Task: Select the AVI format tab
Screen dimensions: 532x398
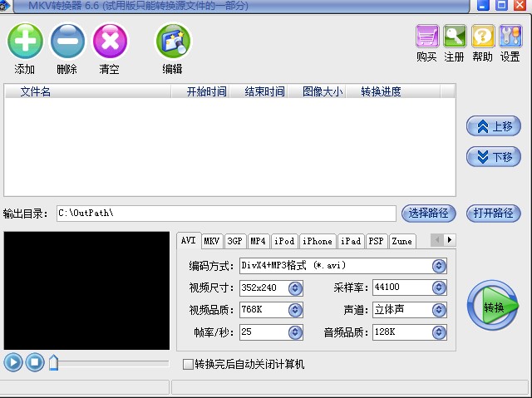Action: 189,241
